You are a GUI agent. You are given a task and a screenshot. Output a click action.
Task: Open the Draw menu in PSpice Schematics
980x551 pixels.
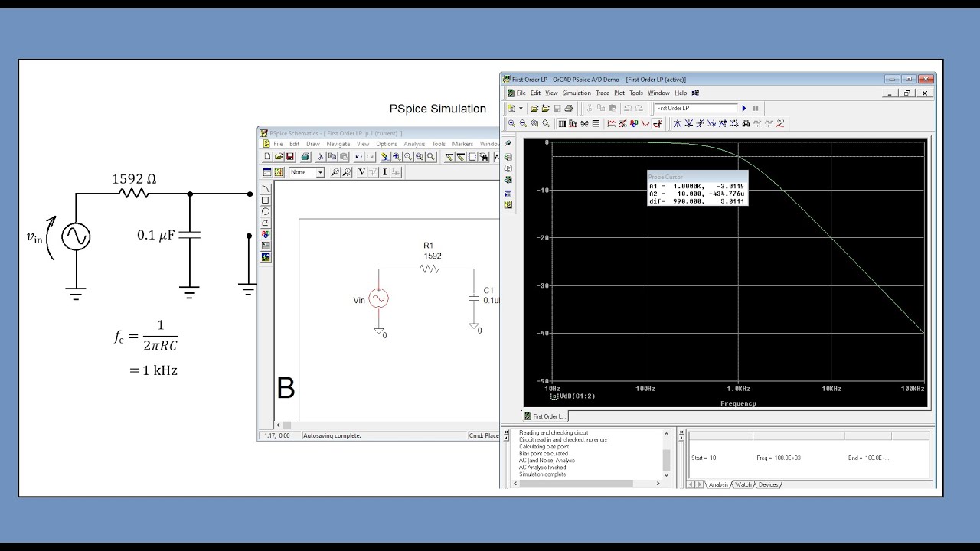coord(313,144)
